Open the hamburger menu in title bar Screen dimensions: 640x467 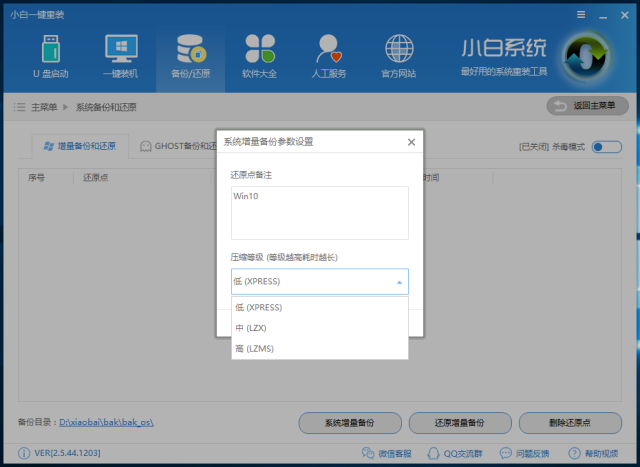pos(581,15)
